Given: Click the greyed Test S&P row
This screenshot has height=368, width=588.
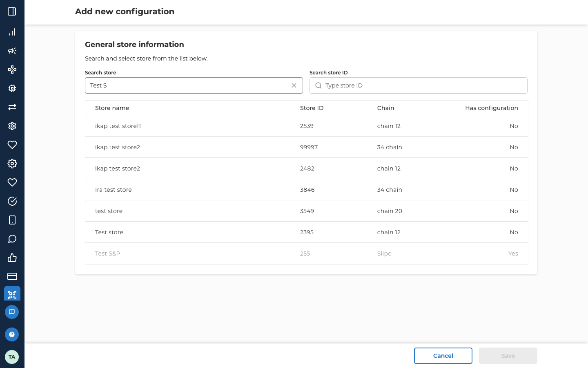Looking at the screenshot, I should point(307,254).
